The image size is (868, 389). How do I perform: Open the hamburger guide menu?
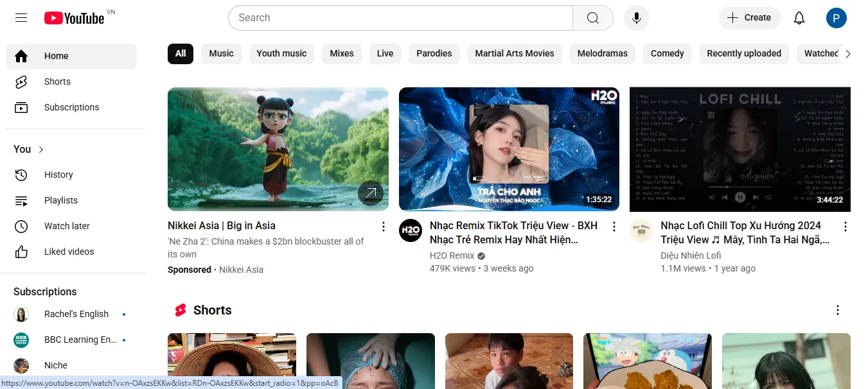pyautogui.click(x=21, y=18)
